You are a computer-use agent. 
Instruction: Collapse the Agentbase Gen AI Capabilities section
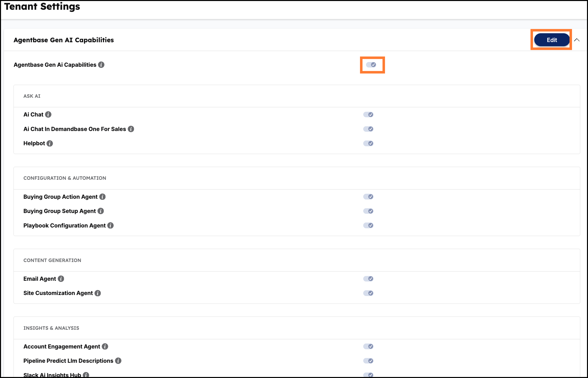pos(577,40)
